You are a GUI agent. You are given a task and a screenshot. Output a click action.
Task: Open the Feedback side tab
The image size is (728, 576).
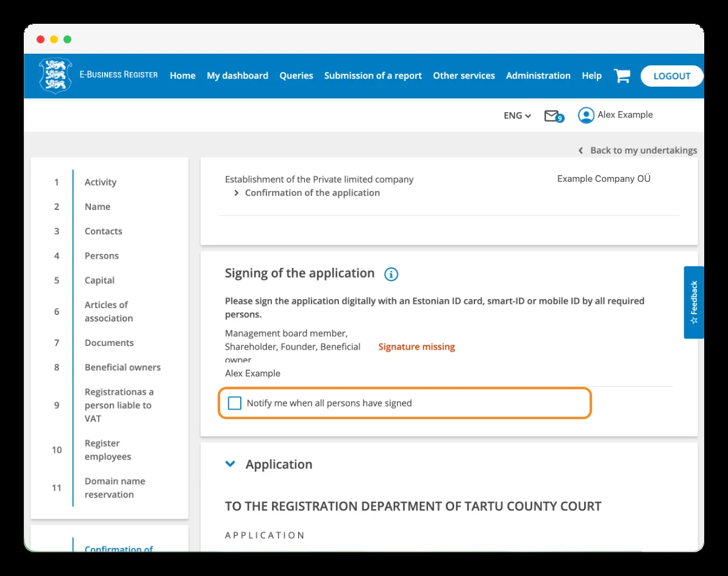[x=694, y=303]
